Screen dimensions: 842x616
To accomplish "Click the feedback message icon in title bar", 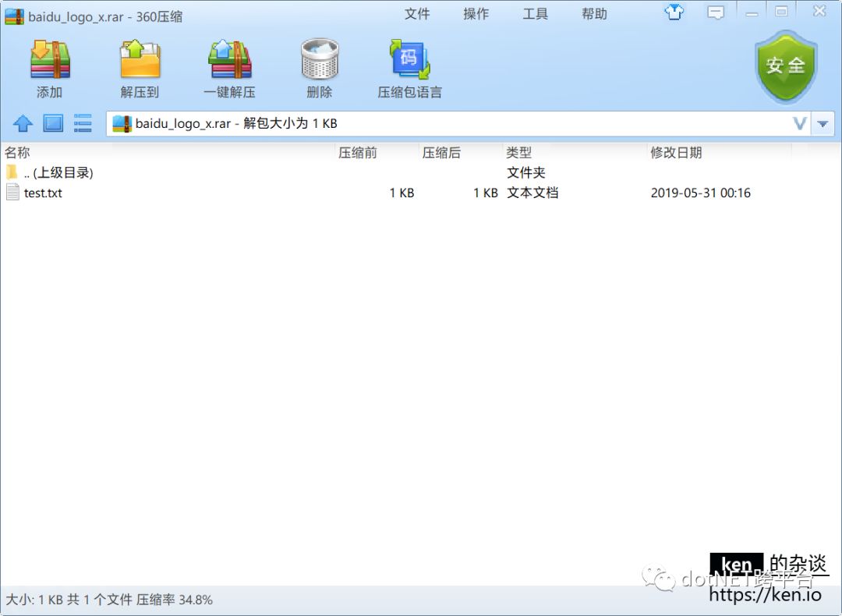I will [715, 12].
